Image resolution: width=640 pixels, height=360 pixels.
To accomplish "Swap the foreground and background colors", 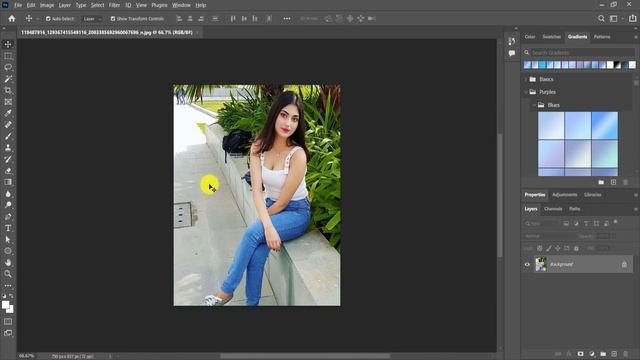I will coord(11,296).
